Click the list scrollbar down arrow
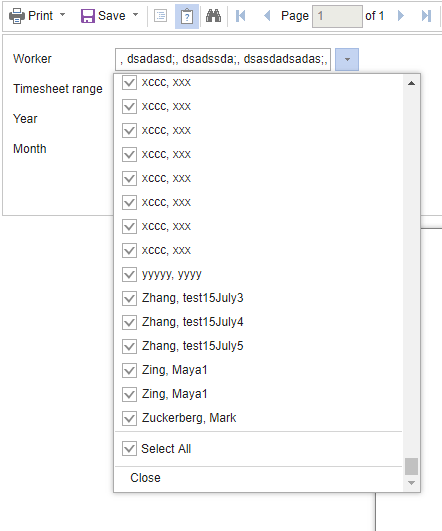Image resolution: width=442 pixels, height=531 pixels. [411, 483]
